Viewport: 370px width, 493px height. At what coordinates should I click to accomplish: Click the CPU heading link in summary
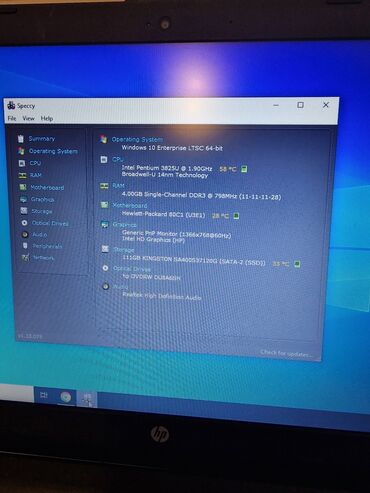tap(118, 159)
